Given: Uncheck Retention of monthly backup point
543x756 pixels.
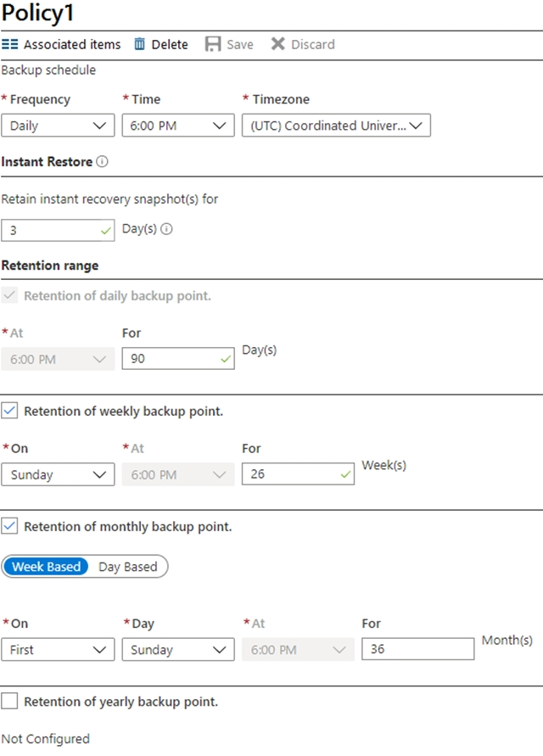Looking at the screenshot, I should [9, 526].
